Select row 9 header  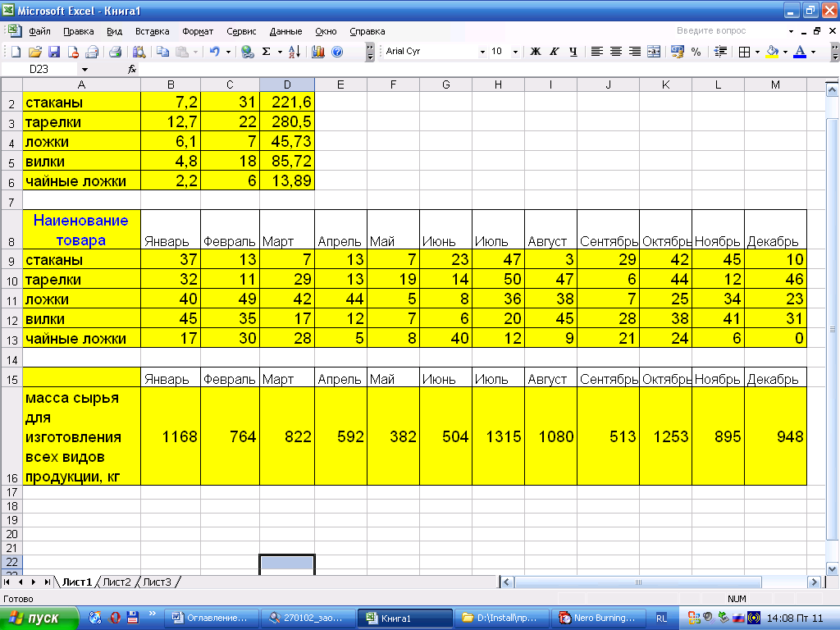click(x=11, y=261)
